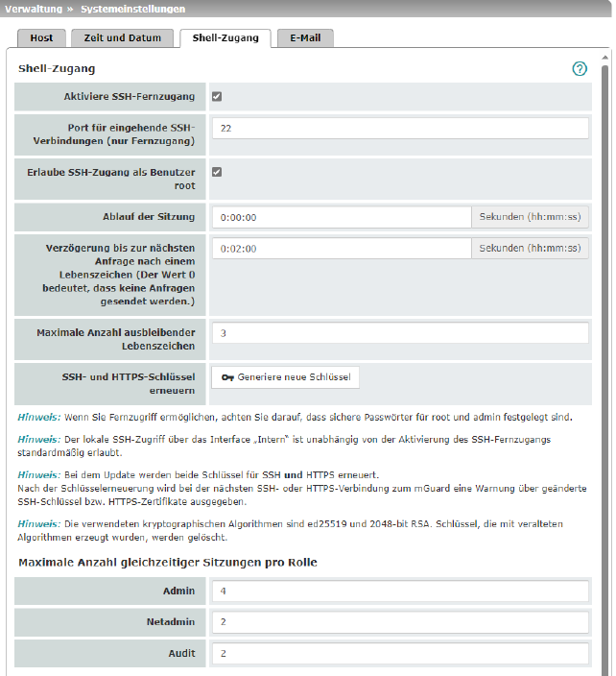Click the Hinweis about sichere Passwörter

(295, 418)
